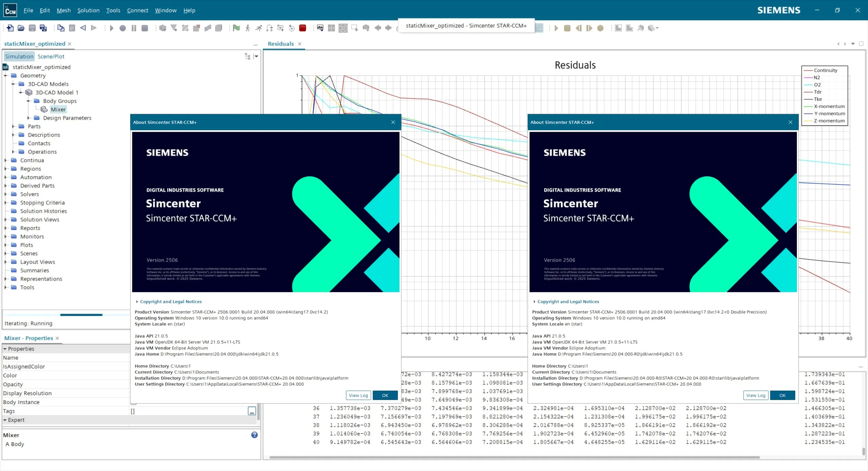Click the gray pause icon in toolbar

[x=134, y=28]
